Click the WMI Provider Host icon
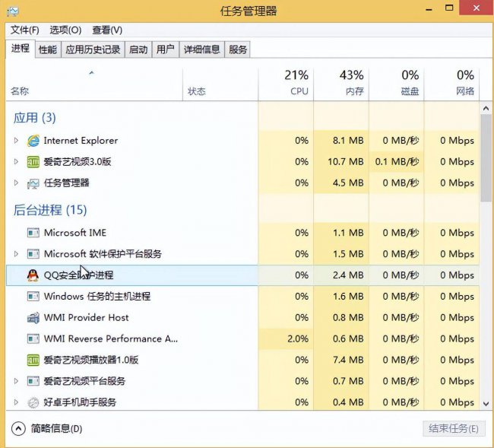Image resolution: width=494 pixels, height=448 pixels. click(x=33, y=317)
